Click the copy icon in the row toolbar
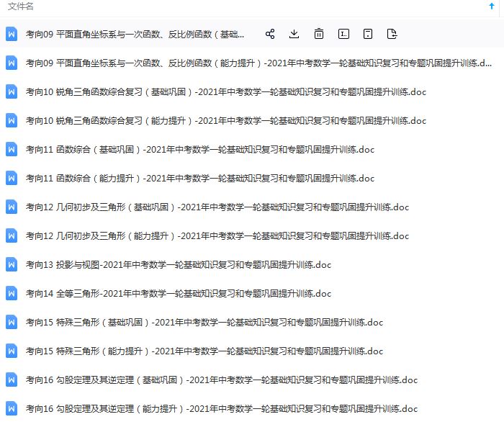Viewport: 504px width, 422px height. coord(367,34)
